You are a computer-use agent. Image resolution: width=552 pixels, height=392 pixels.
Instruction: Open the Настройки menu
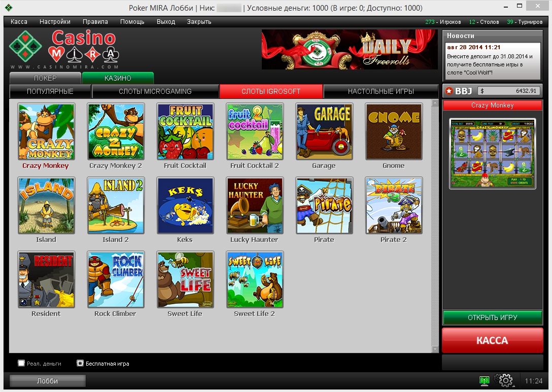click(x=55, y=22)
